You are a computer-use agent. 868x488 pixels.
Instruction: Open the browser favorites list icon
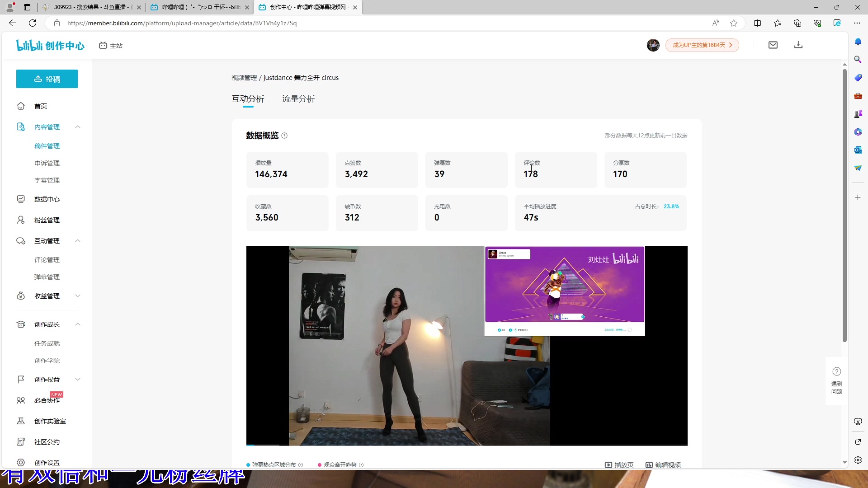tap(778, 23)
